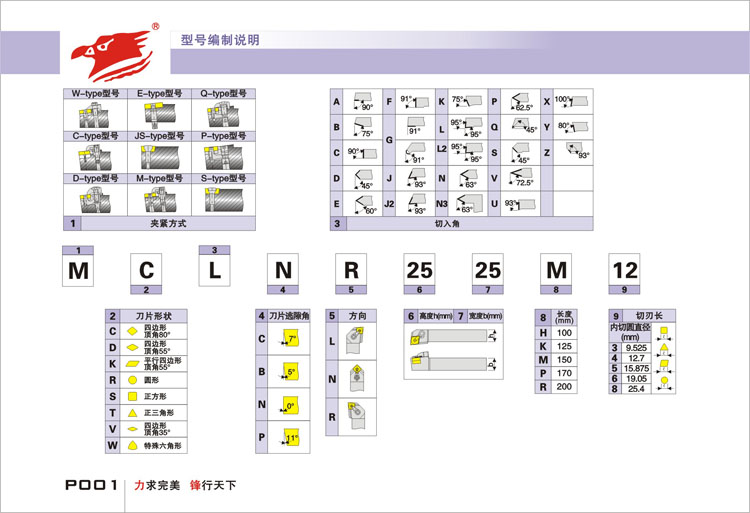Click the large 'L' code box numbered 3
This screenshot has width=750, height=513.
pyautogui.click(x=214, y=271)
